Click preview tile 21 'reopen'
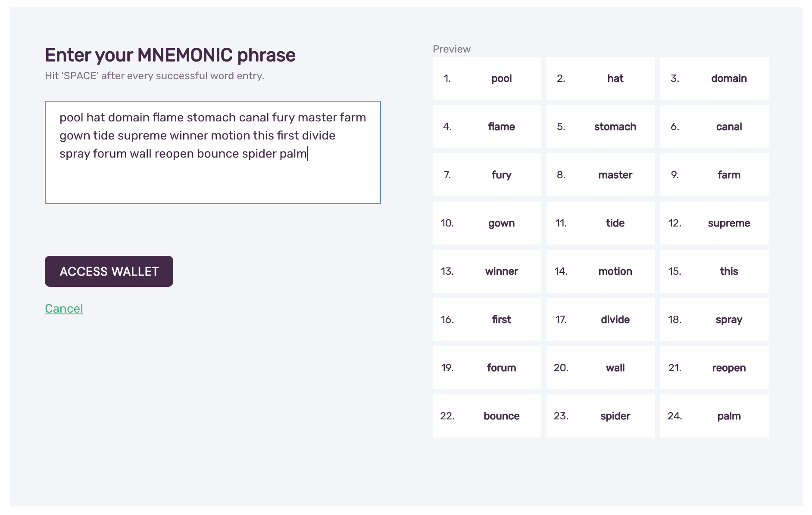The image size is (812, 515). 715,368
